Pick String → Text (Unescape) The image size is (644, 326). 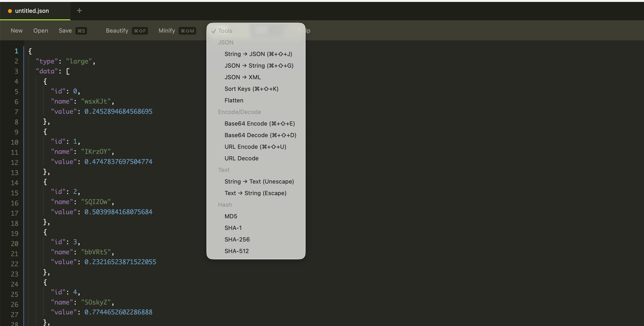(x=259, y=181)
